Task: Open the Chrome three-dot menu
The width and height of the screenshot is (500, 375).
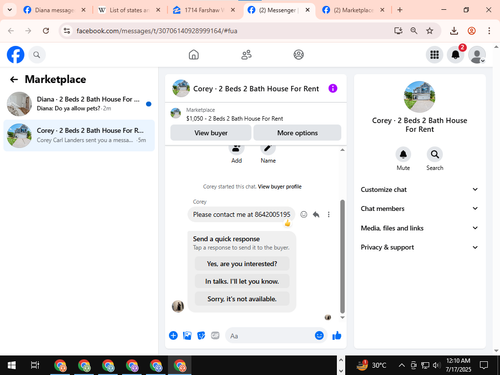Action: tap(489, 31)
